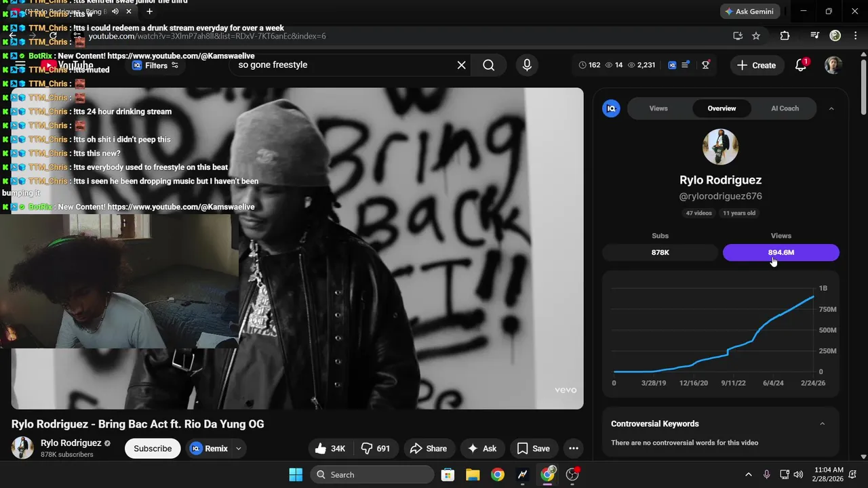Switch to the AI Coach tab
The width and height of the screenshot is (868, 488).
pyautogui.click(x=785, y=108)
